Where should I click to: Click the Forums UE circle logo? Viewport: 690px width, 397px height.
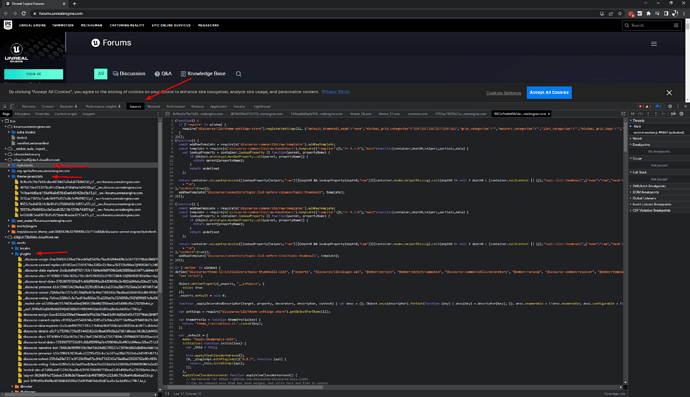coord(95,43)
